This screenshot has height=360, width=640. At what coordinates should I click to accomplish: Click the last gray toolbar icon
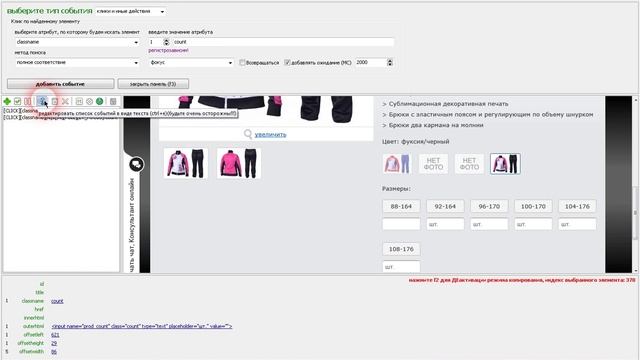pos(113,101)
